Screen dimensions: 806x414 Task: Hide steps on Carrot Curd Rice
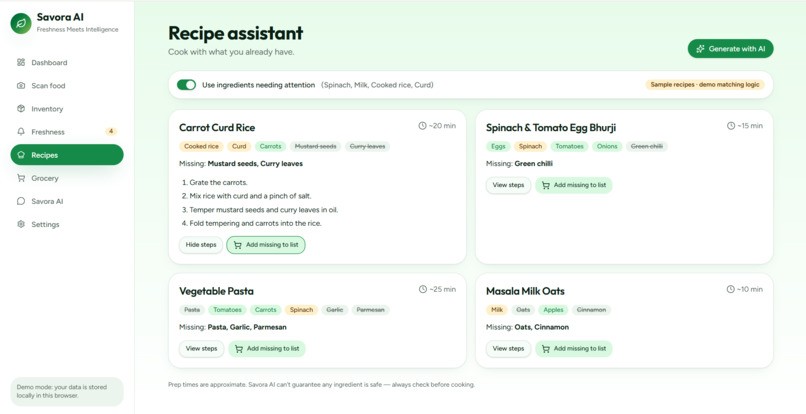point(201,245)
